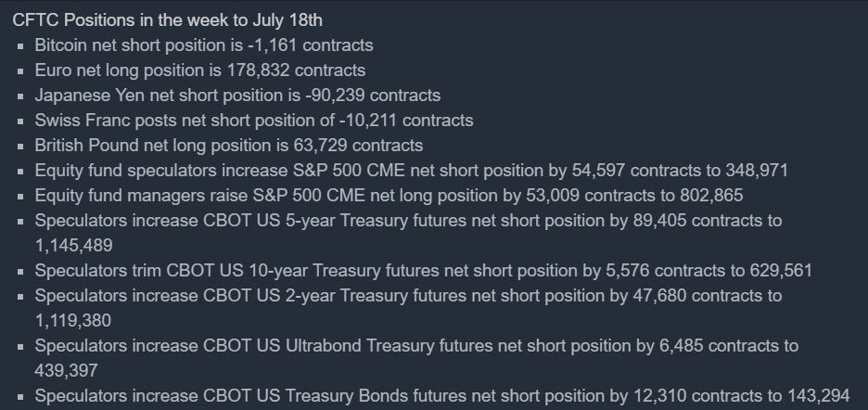Click the 2-year Treasury futures entry
Viewport: 868px width, 410px height.
click(x=408, y=296)
